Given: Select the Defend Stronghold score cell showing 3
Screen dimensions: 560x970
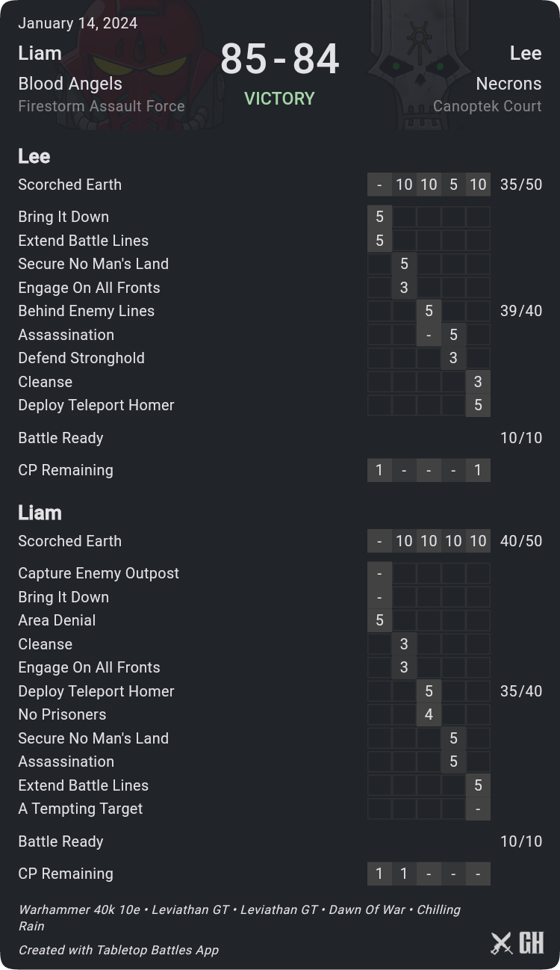Looking at the screenshot, I should (453, 358).
